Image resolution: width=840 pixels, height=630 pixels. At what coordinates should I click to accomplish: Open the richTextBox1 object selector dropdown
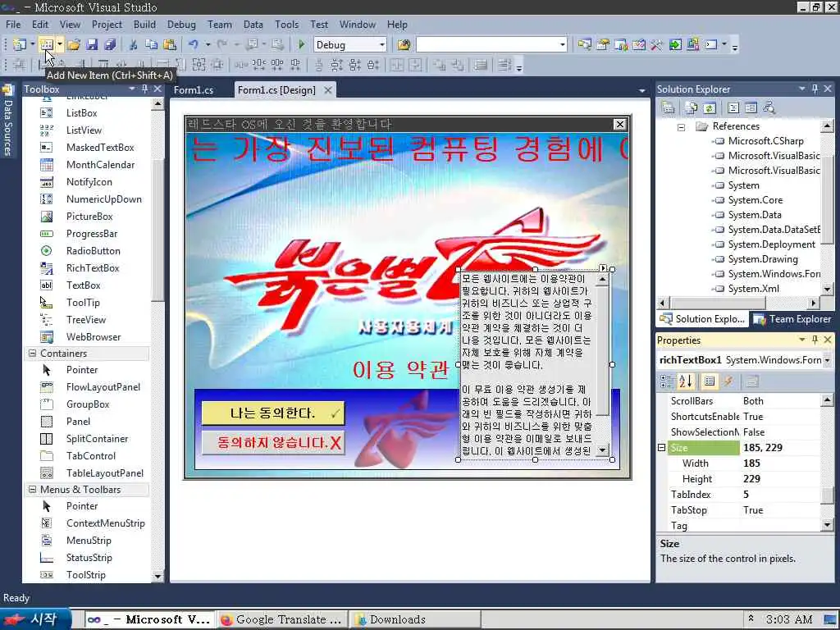click(x=827, y=360)
